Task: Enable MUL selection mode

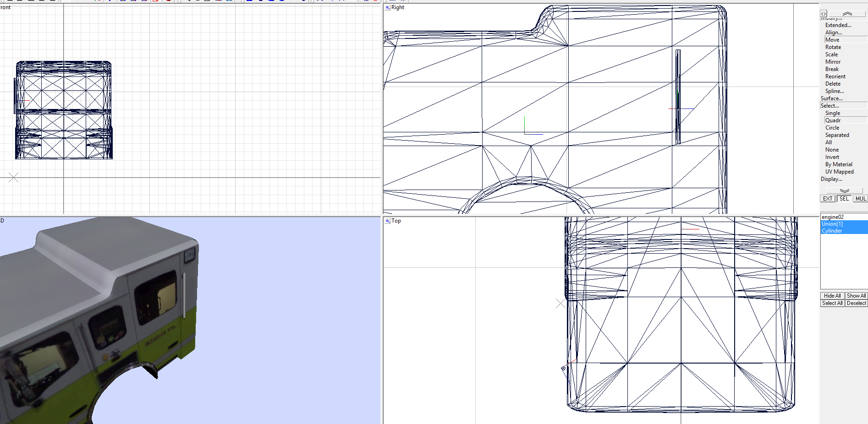Action: point(861,198)
